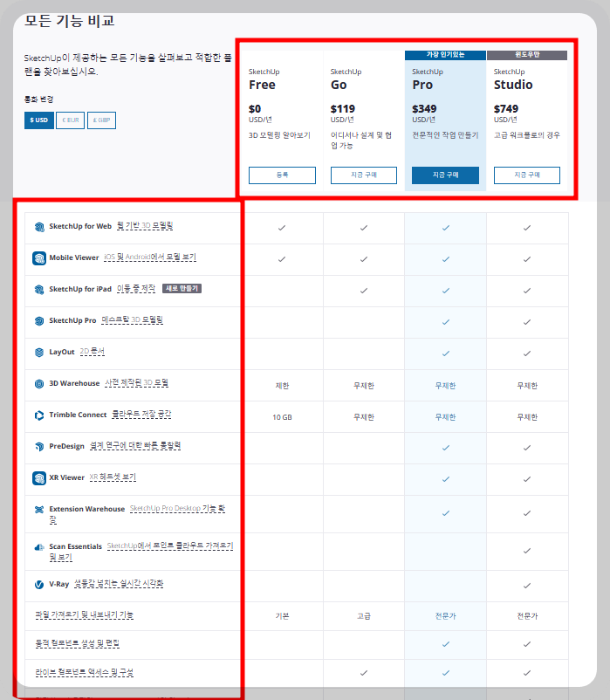Viewport: 610px width, 700px height.
Task: Click the 고급 cell in file import row
Action: [x=364, y=616]
